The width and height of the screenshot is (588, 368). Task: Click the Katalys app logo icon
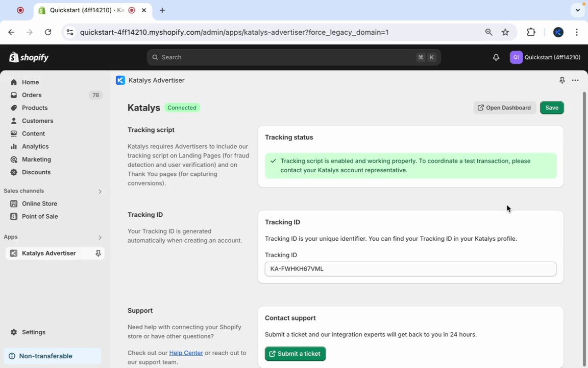pos(120,80)
